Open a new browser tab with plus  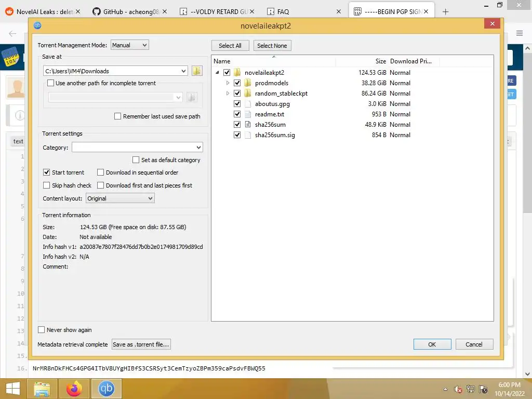coord(445,12)
